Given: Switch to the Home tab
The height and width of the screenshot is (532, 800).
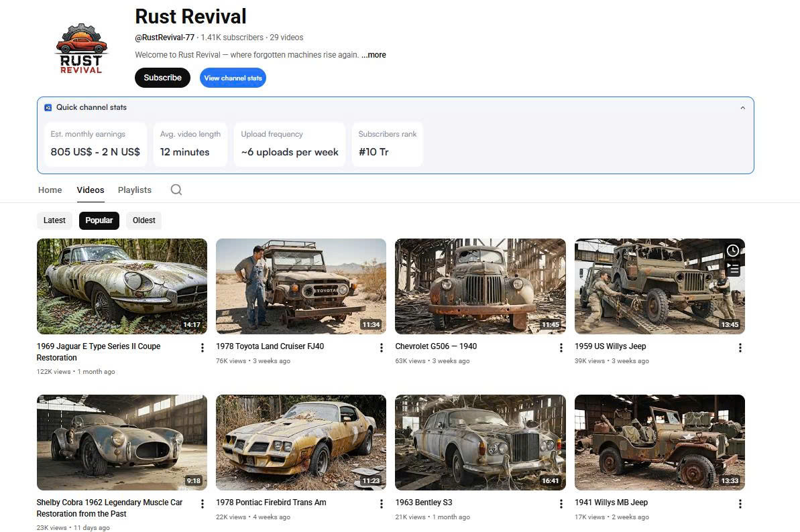Looking at the screenshot, I should tap(50, 190).
